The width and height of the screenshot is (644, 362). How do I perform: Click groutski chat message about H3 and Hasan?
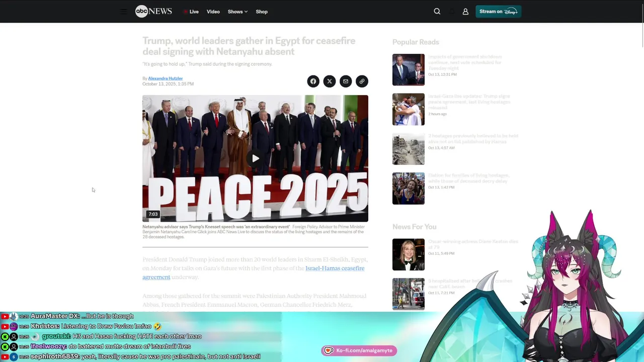(101, 336)
